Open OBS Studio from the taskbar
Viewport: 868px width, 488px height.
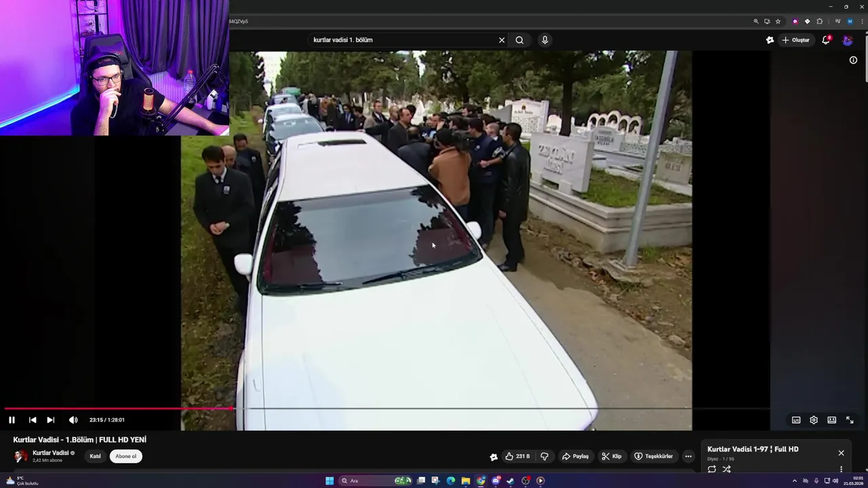pyautogui.click(x=526, y=481)
